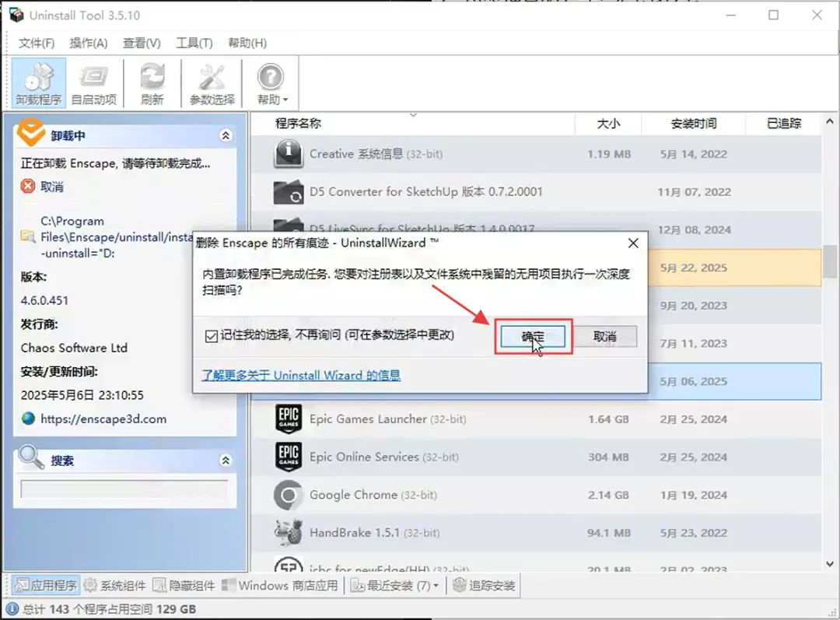Select the HandBrake 1.5.1 row text
The width and height of the screenshot is (840, 620).
375,533
